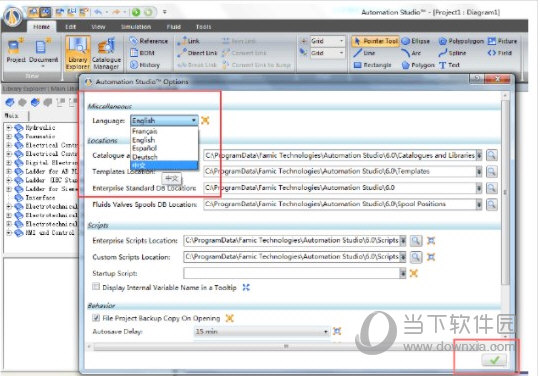The image size is (540, 376).
Task: Open the Fluid ribbon tab
Action: [174, 27]
